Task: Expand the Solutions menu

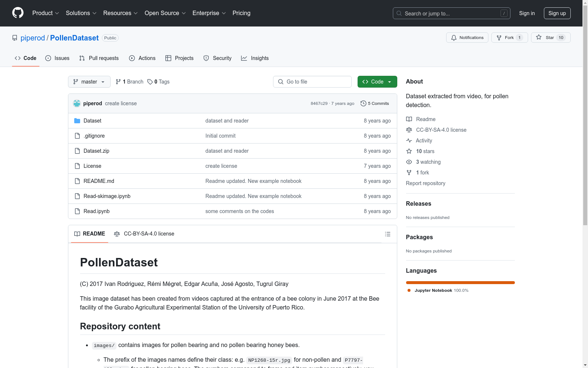Action: coord(81,13)
